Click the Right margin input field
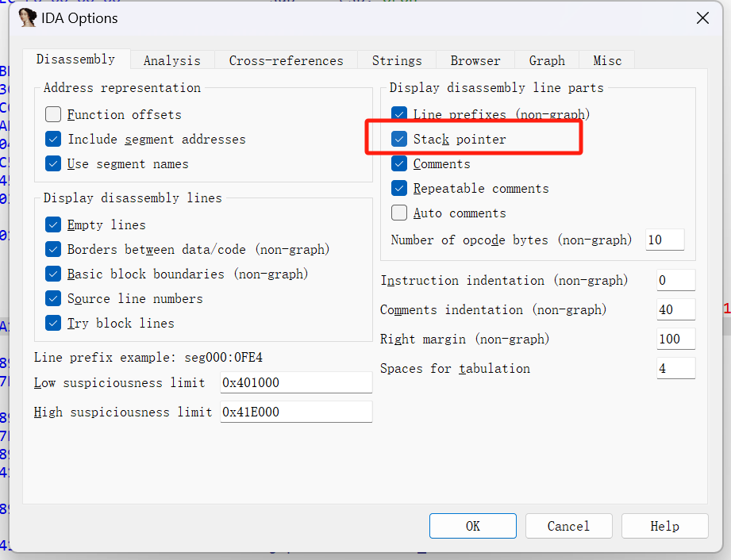Image resolution: width=731 pixels, height=560 pixels. click(675, 339)
